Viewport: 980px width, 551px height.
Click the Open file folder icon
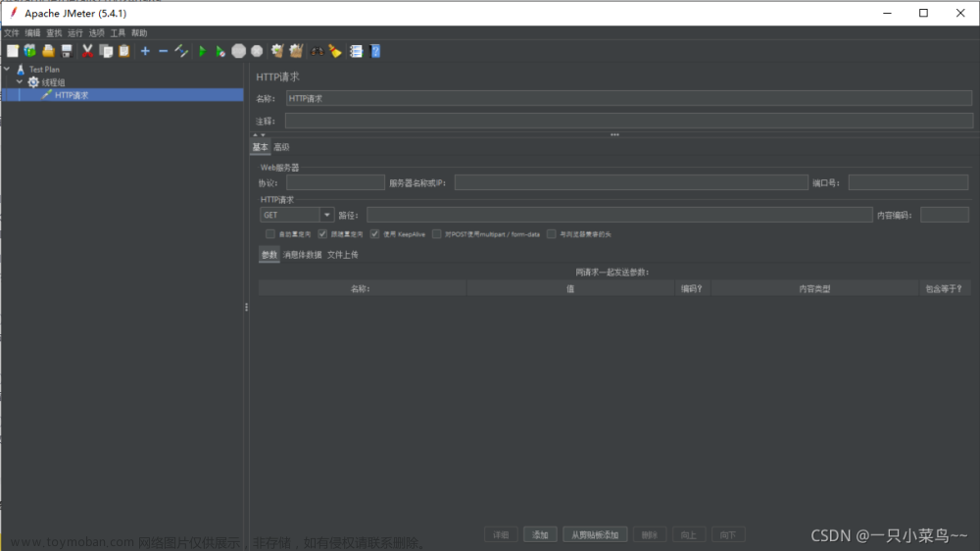pos(48,51)
